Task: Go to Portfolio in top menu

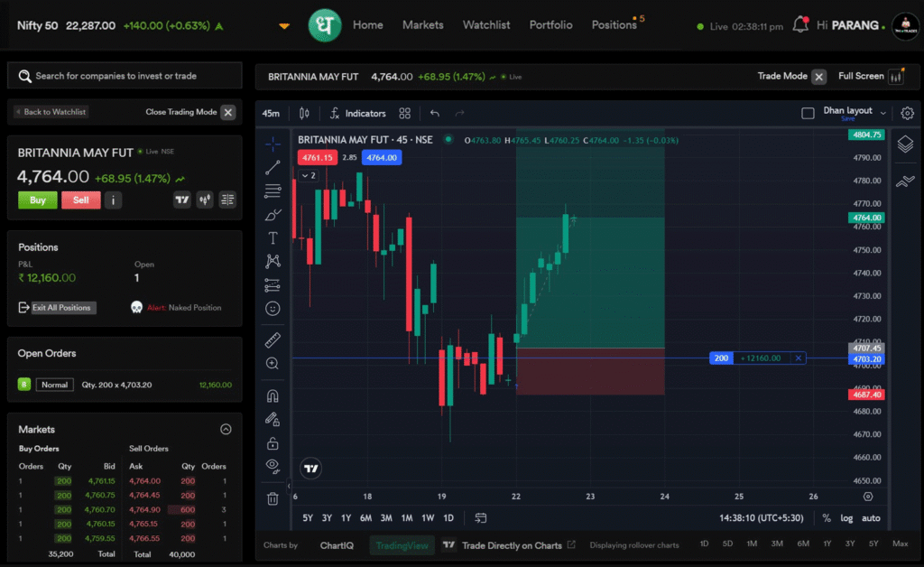Action: coord(550,25)
